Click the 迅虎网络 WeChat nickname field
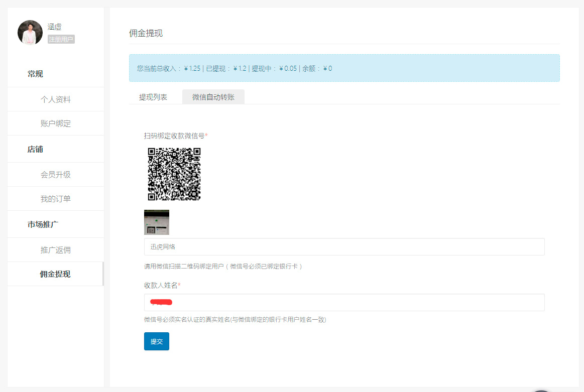Viewport: 584px width, 392px height. click(x=344, y=247)
